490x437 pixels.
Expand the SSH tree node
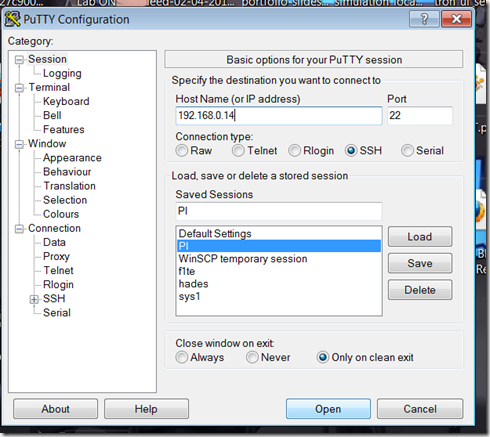coord(34,299)
